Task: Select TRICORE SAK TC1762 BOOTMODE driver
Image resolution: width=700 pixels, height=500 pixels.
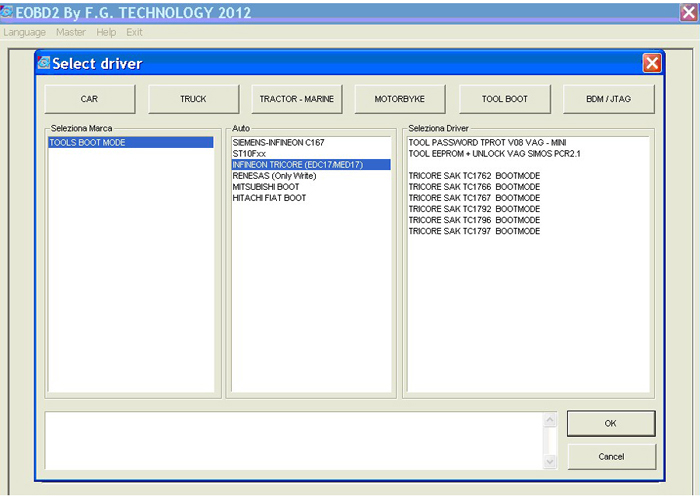Action: (x=528, y=176)
